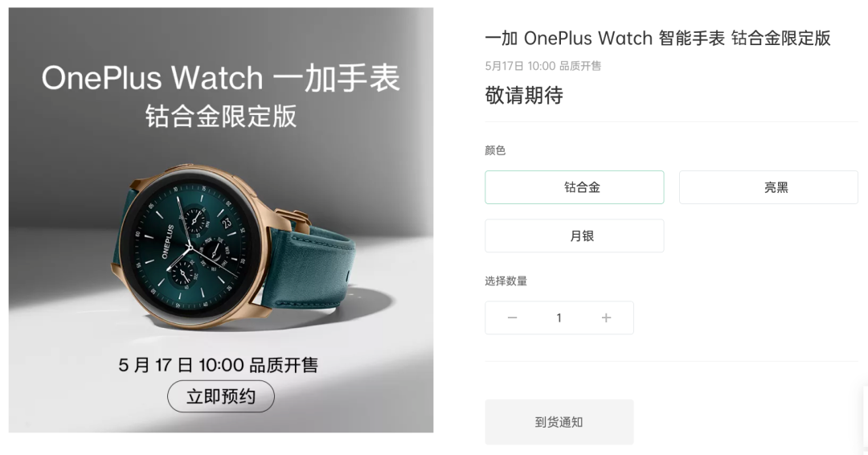Click the banner text 5 月 17 日 10:00 品质开售
This screenshot has width=868, height=455.
pos(218,365)
